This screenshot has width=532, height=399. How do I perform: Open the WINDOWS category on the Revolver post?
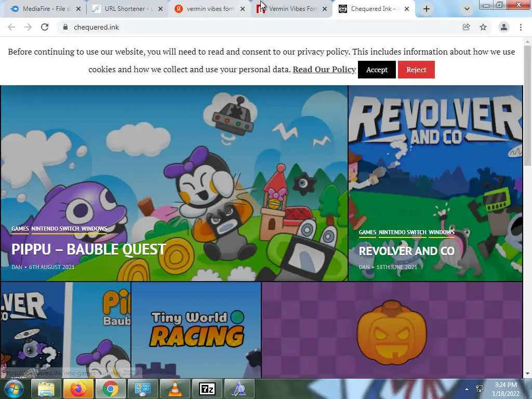tap(442, 232)
